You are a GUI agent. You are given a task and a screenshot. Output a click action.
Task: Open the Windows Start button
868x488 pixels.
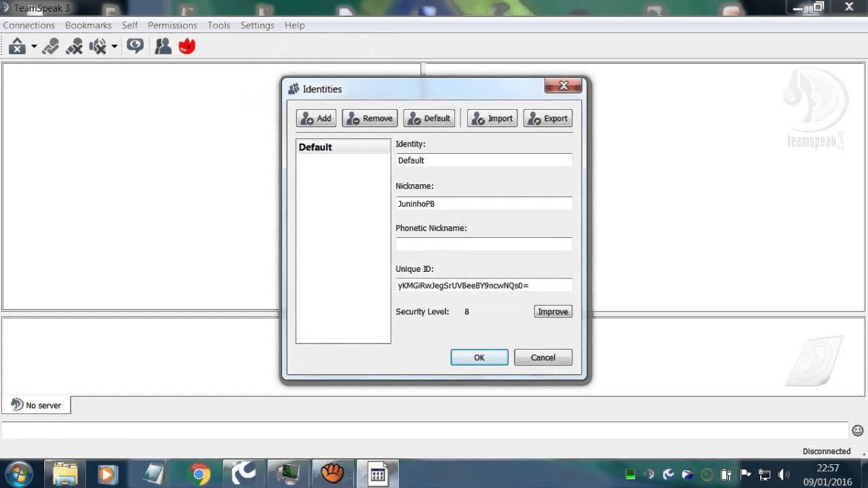[18, 474]
